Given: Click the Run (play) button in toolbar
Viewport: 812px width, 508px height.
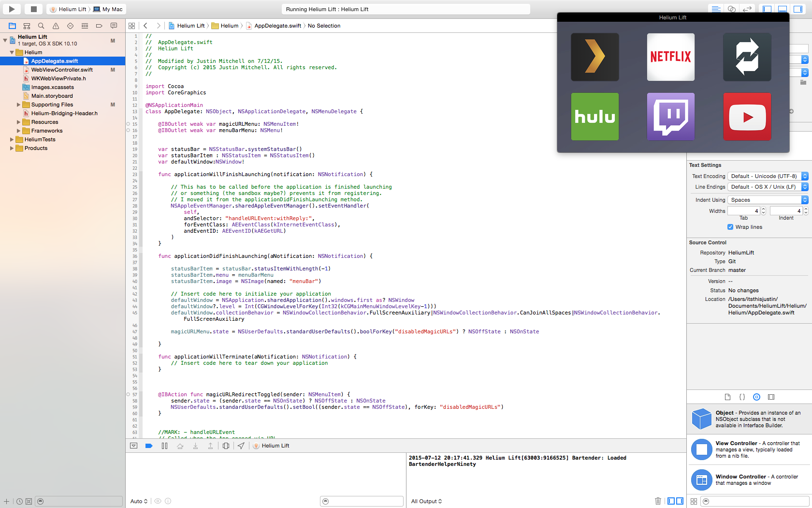Looking at the screenshot, I should [x=12, y=9].
